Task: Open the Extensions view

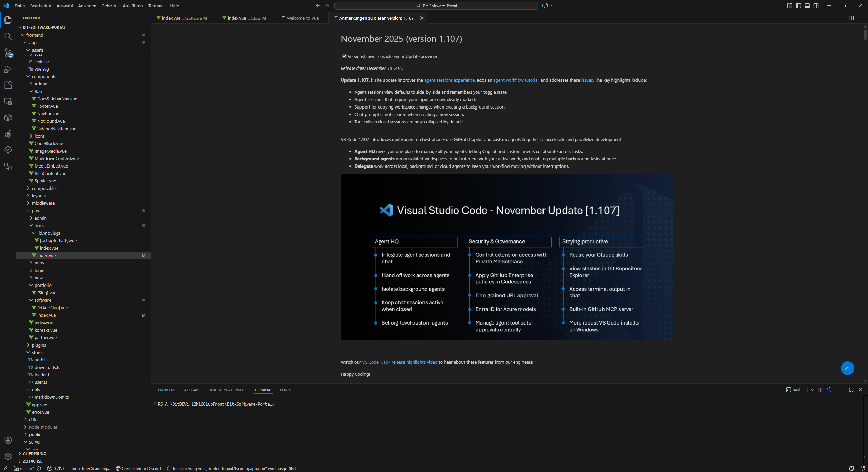Action: tap(8, 85)
